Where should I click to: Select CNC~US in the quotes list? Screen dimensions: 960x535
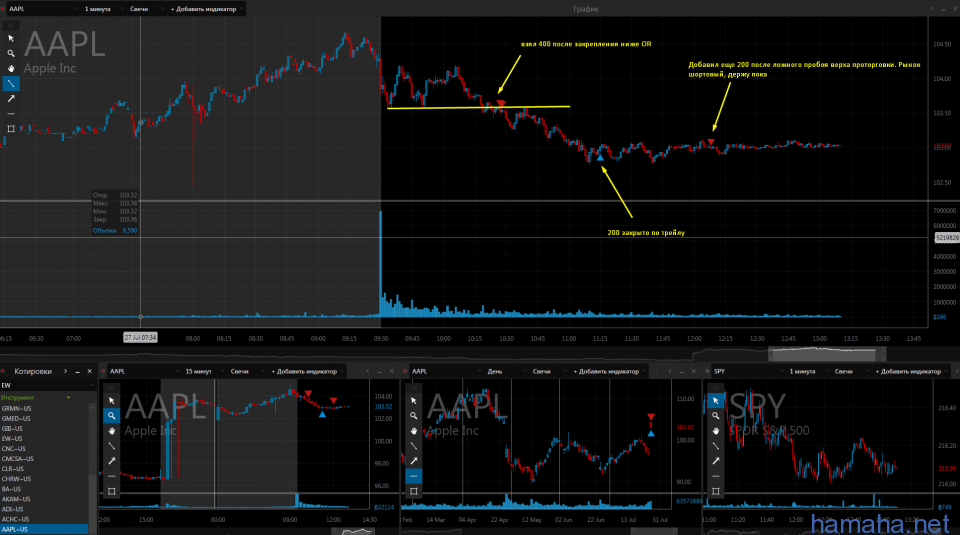tap(44, 449)
